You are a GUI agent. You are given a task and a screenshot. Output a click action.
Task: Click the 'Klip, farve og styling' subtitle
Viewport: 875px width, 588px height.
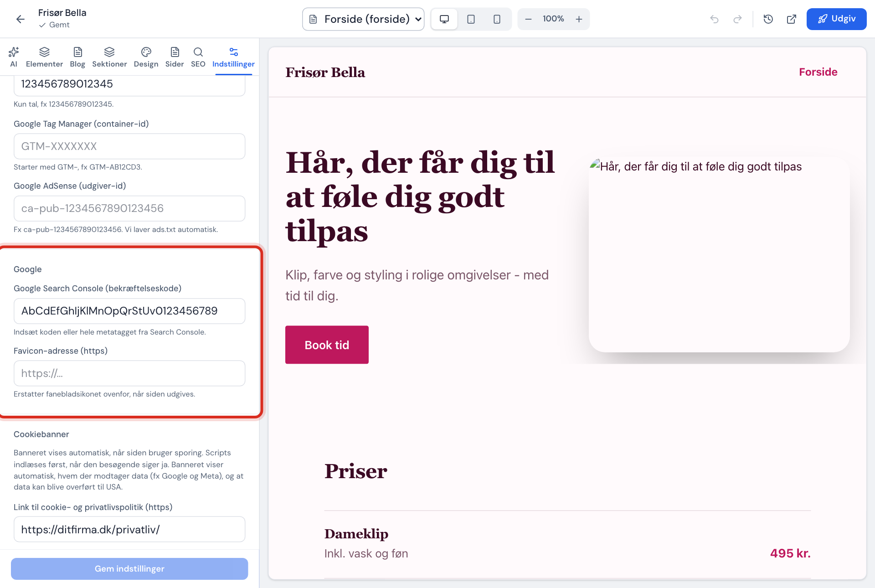coord(417,285)
